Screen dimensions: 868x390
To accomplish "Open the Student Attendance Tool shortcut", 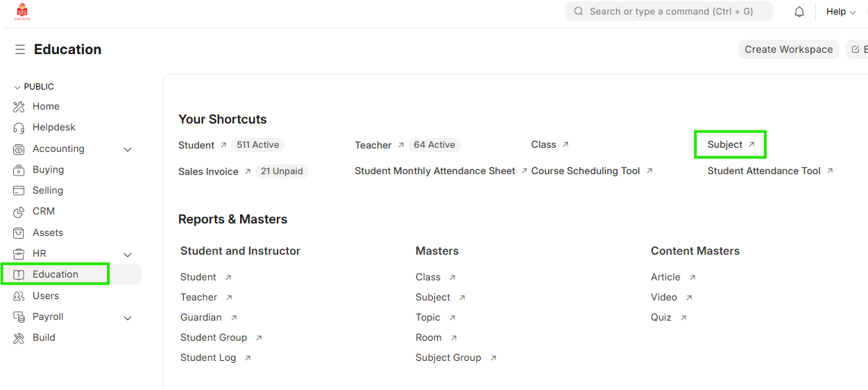I will 764,171.
